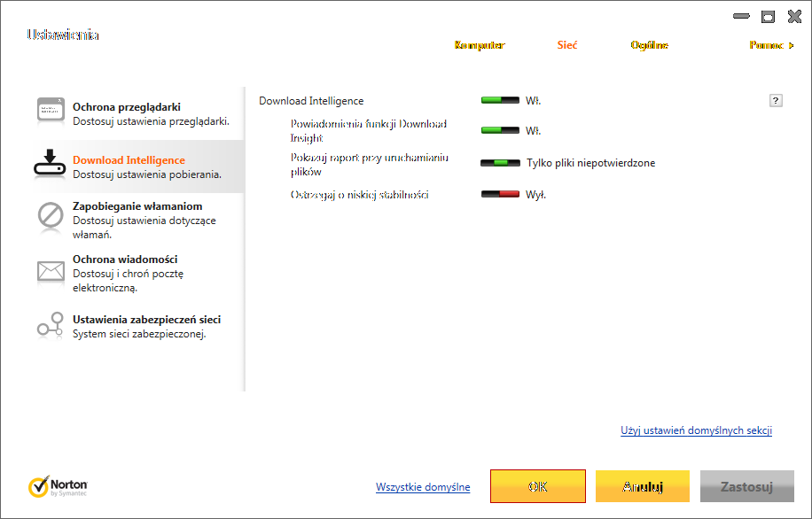
Task: Click 'Pokazuj raport przy uruchamianiu plików' label
Action: pyautogui.click(x=370, y=165)
